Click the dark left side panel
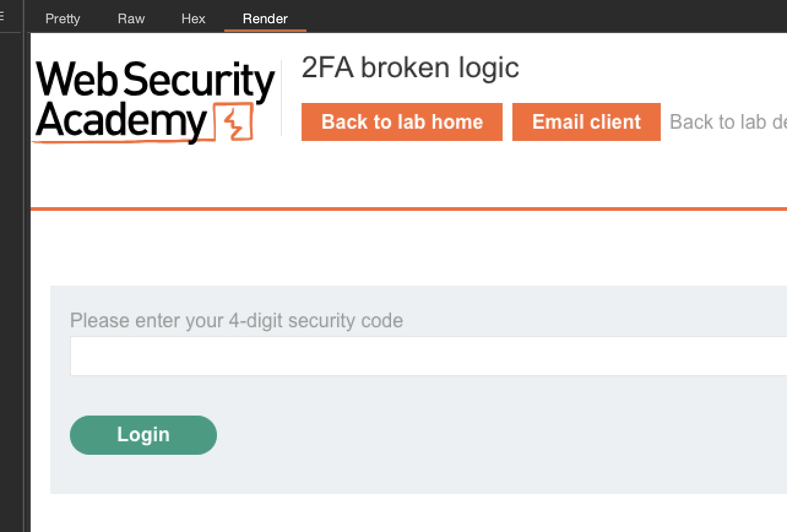Screen dimensions: 787x532 (11, 276)
